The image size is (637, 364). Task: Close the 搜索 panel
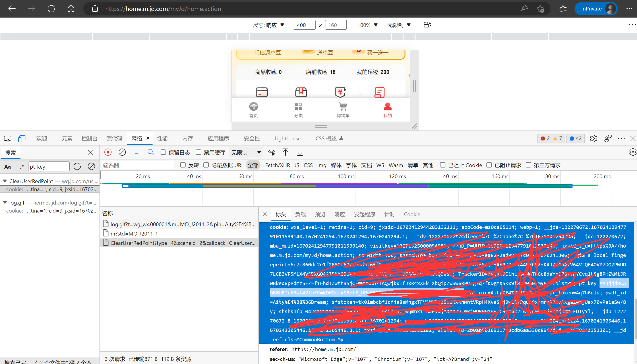91,153
